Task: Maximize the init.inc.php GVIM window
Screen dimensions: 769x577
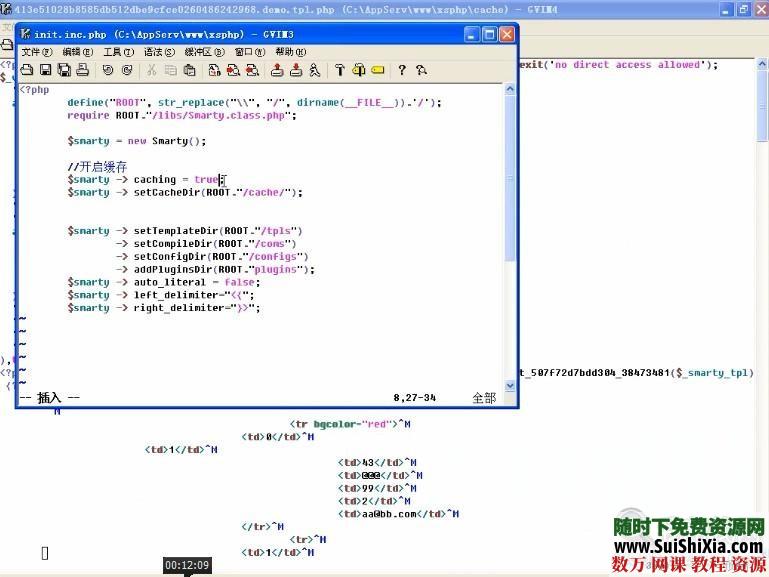Action: 489,34
